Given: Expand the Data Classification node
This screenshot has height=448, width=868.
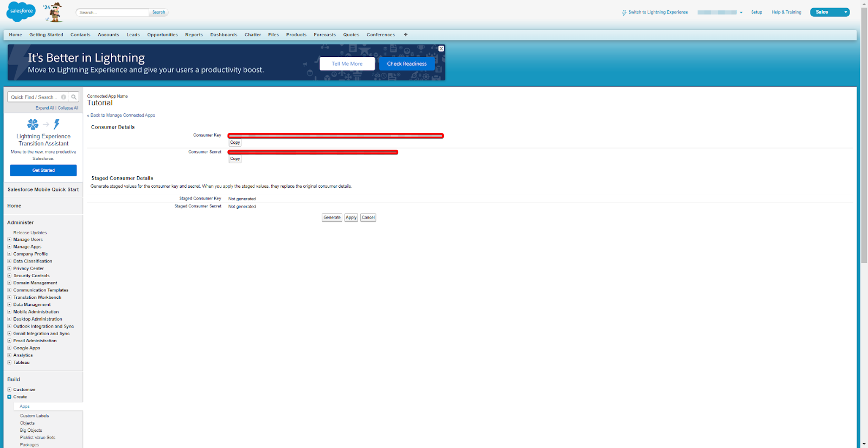Looking at the screenshot, I should (x=9, y=261).
